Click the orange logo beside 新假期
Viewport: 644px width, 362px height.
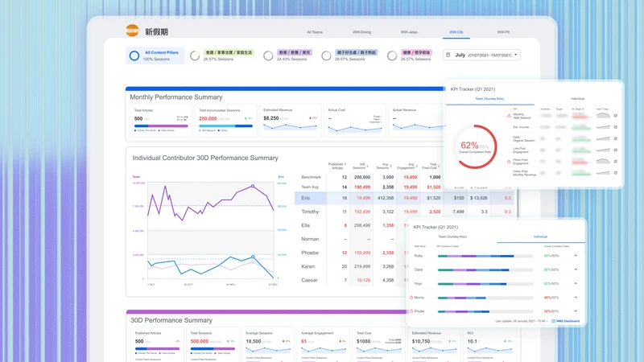(132, 31)
